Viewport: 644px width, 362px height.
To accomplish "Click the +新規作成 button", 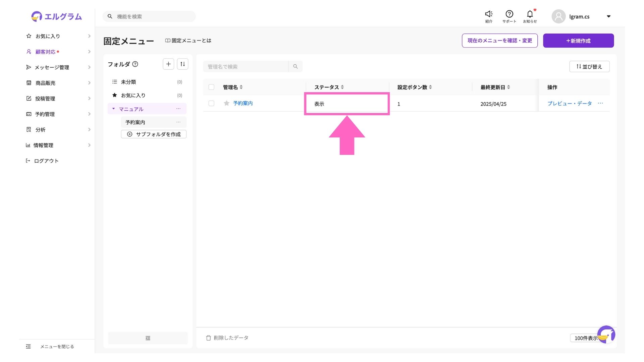I will click(x=578, y=41).
